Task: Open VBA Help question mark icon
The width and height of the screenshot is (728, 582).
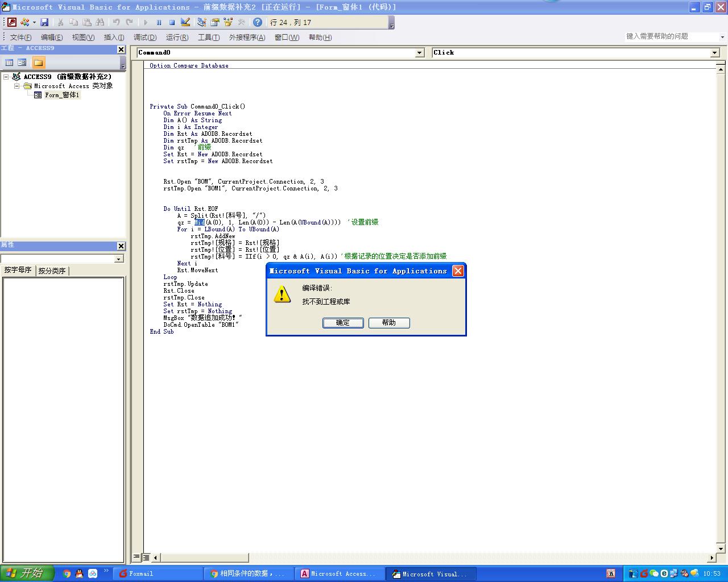Action: point(258,22)
